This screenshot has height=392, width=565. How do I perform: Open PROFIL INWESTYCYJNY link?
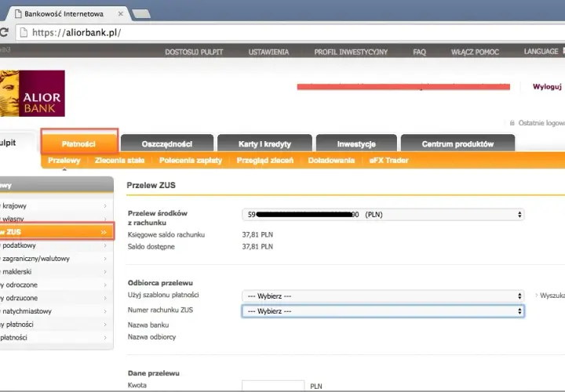tap(351, 52)
